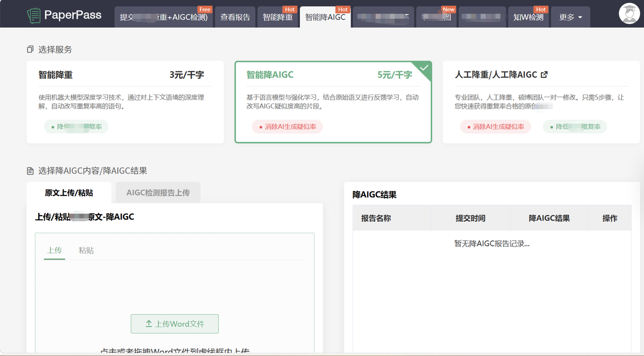Click the 暂无降AIGC报告记录 message

point(492,243)
